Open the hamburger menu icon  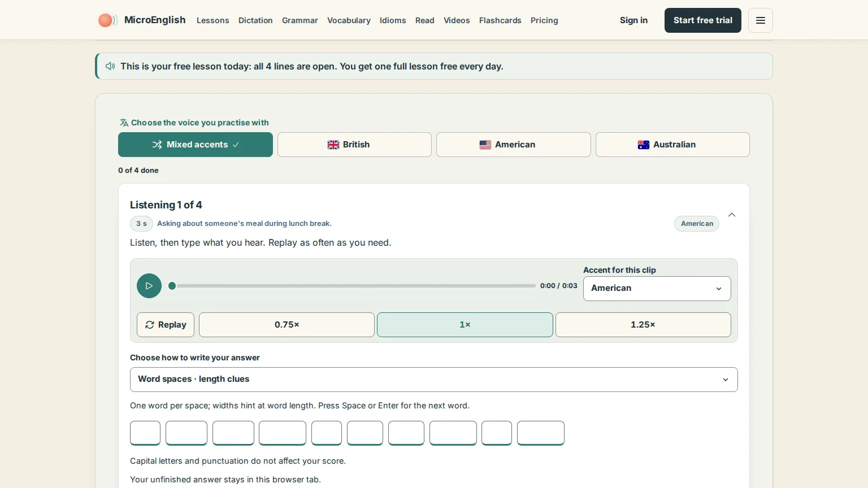click(760, 20)
